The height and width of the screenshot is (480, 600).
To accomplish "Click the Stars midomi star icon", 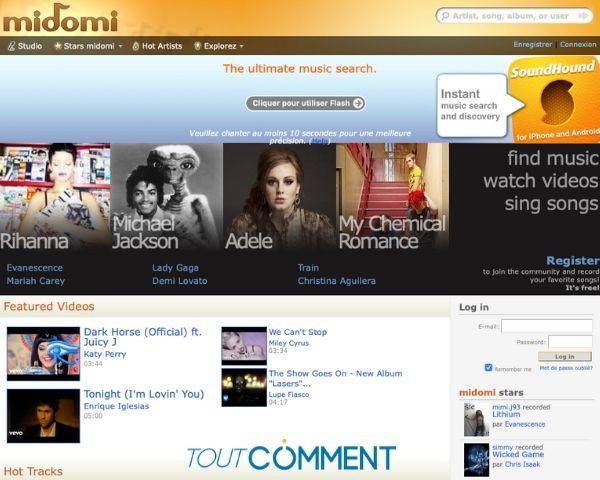I will 57,46.
